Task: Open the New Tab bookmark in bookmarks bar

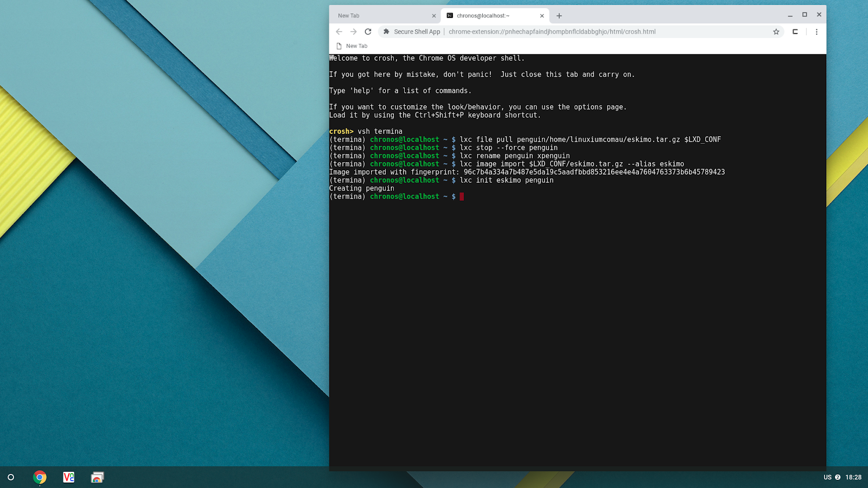Action: (352, 46)
